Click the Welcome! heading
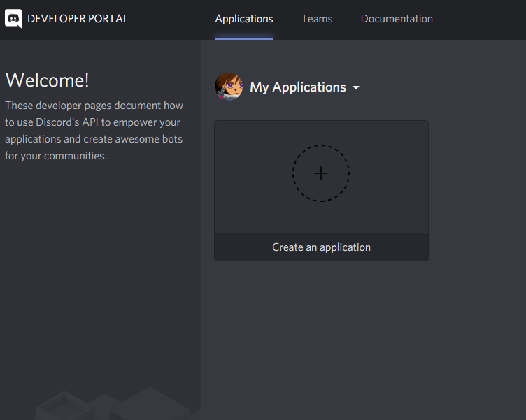The image size is (526, 420). pyautogui.click(x=48, y=80)
